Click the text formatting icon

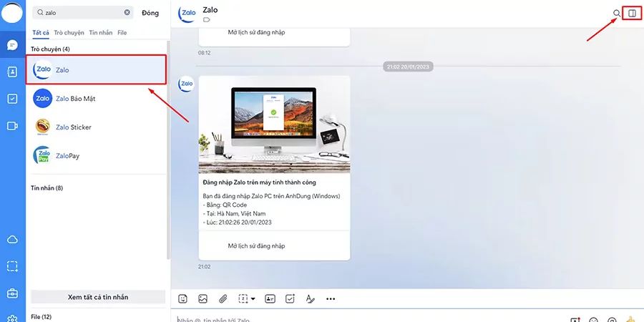[310, 299]
